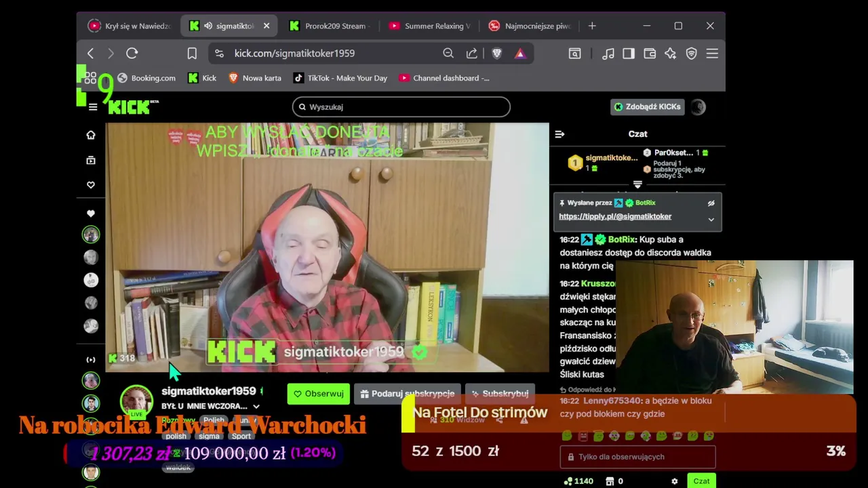Viewport: 868px width, 488px height.
Task: Expand the gift leaderboard chevron
Action: tap(637, 184)
